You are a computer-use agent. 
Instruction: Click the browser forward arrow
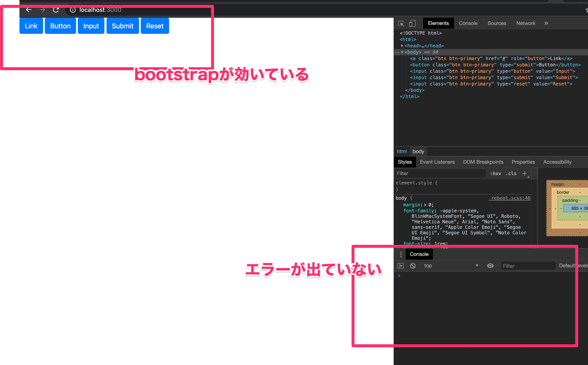point(42,10)
